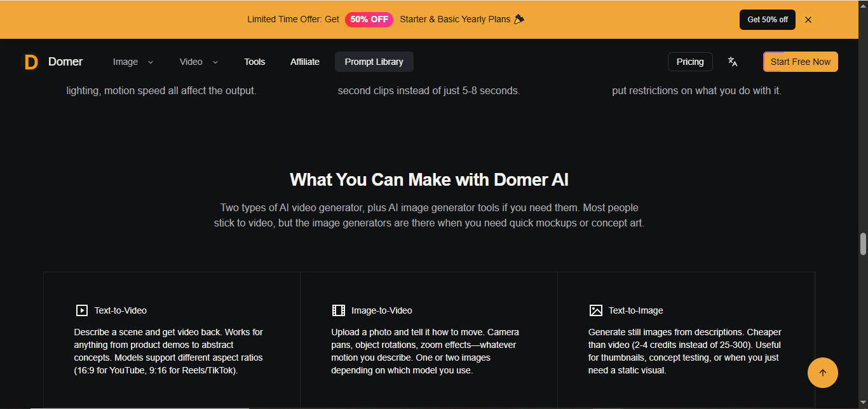Expand the Video menu dropdown
Viewport: 868px width, 409px height.
click(199, 62)
